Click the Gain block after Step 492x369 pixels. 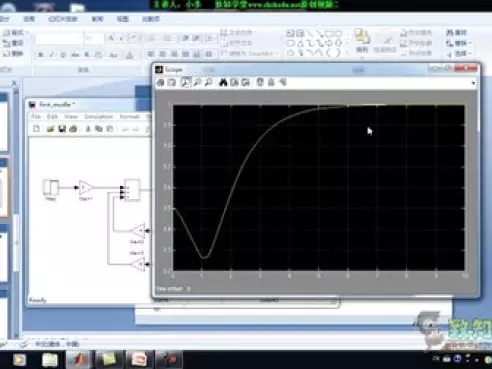tap(85, 188)
